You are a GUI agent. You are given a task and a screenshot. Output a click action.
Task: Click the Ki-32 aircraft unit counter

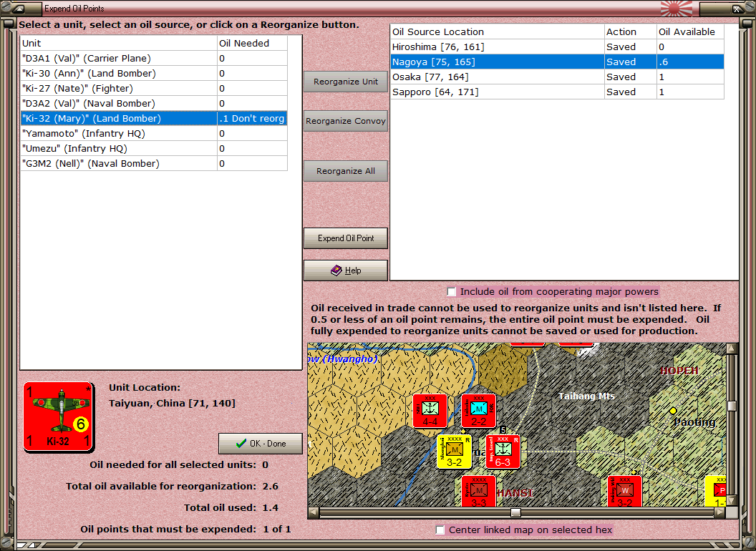tap(59, 417)
